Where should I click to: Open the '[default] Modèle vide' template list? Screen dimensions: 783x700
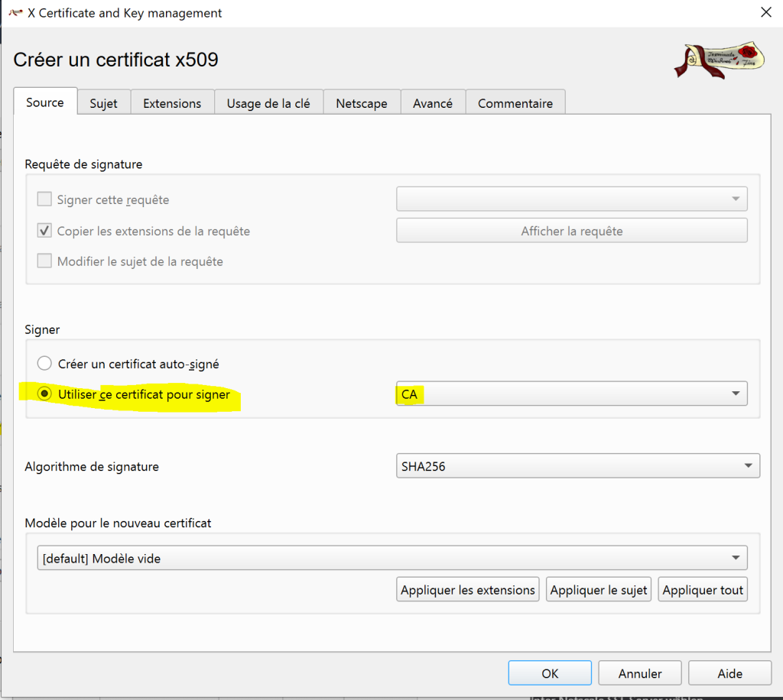click(391, 558)
